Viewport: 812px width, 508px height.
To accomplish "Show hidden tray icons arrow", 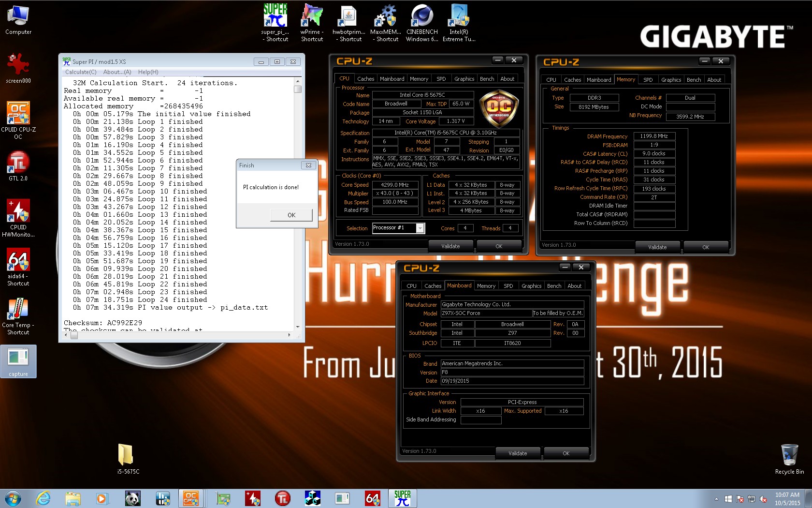I will 716,499.
